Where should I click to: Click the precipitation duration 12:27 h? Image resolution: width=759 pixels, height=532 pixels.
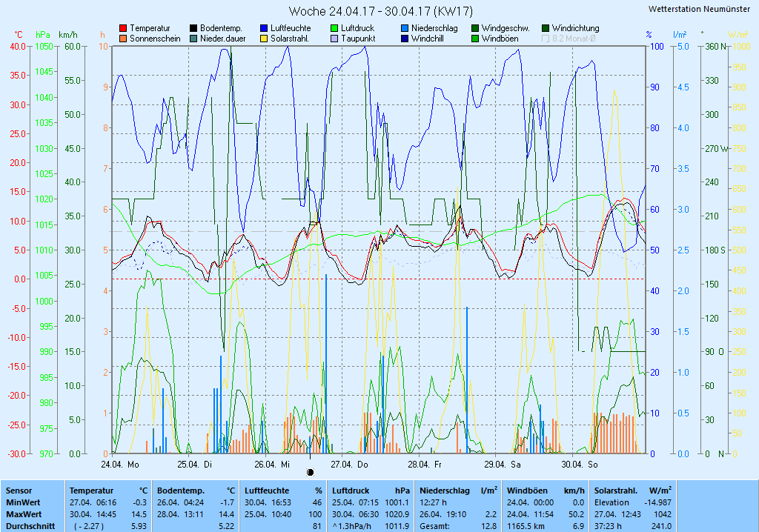(x=433, y=502)
